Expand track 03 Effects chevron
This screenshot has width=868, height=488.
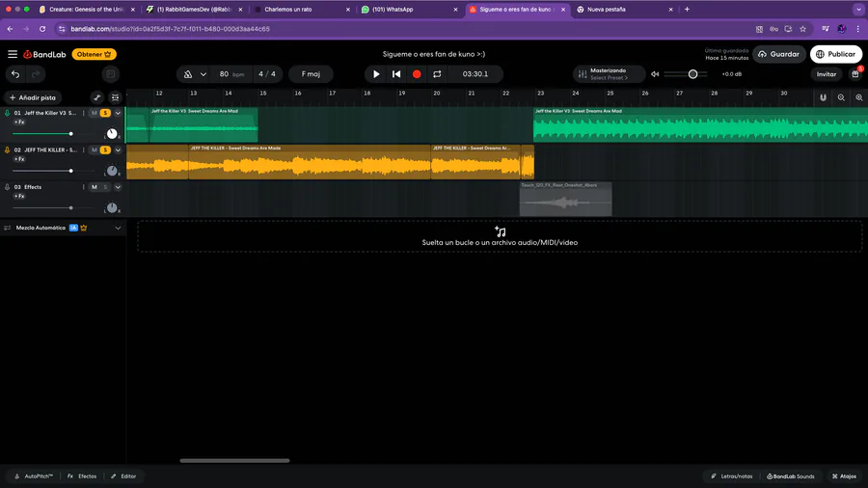click(118, 187)
